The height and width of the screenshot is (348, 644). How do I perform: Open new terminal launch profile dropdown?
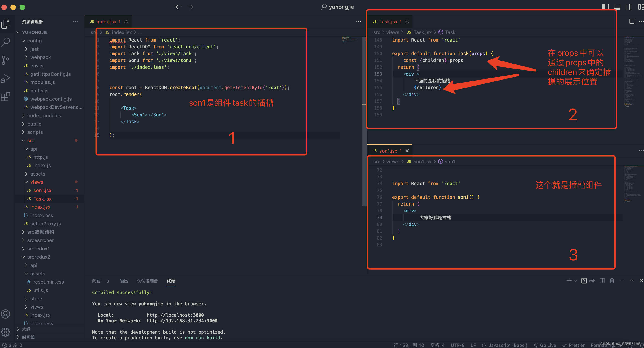click(x=575, y=281)
